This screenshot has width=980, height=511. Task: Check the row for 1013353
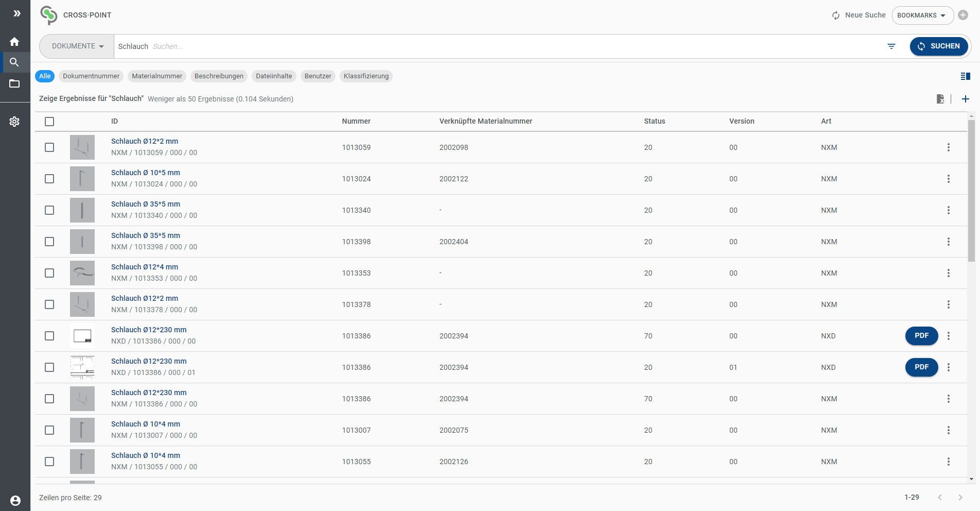coord(49,273)
